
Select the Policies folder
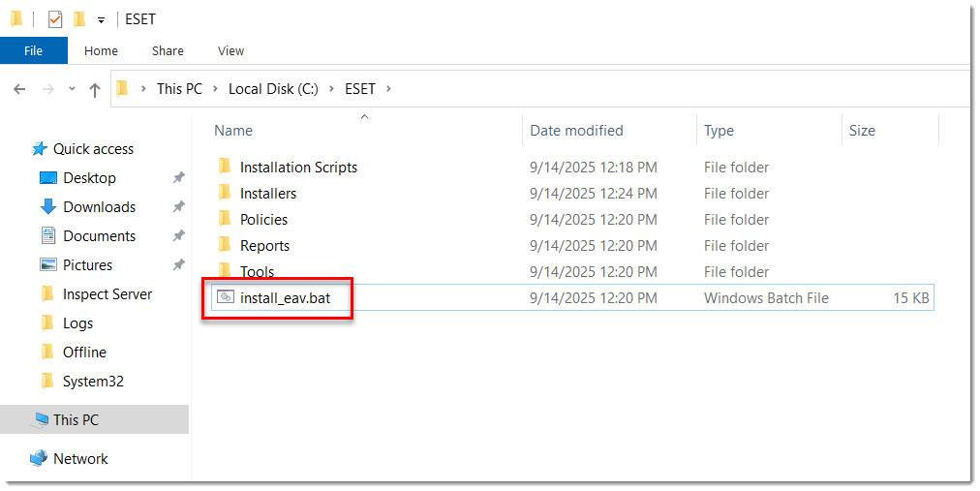[x=263, y=220]
